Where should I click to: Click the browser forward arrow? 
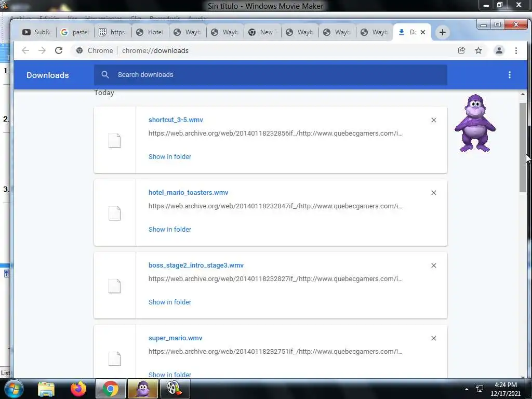(x=42, y=50)
